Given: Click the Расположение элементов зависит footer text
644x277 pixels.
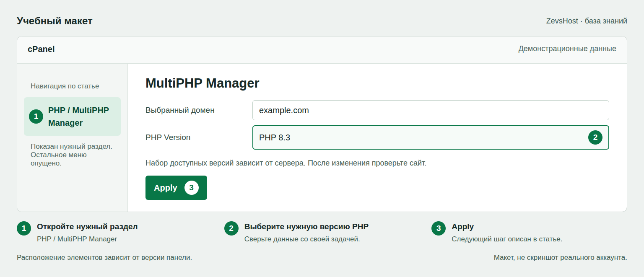Looking at the screenshot, I should [x=104, y=257].
